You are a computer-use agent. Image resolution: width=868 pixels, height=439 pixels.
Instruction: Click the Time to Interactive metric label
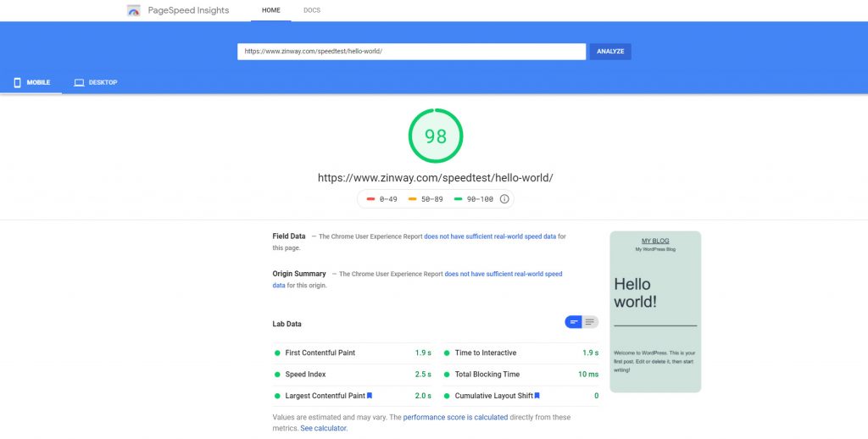(x=486, y=353)
